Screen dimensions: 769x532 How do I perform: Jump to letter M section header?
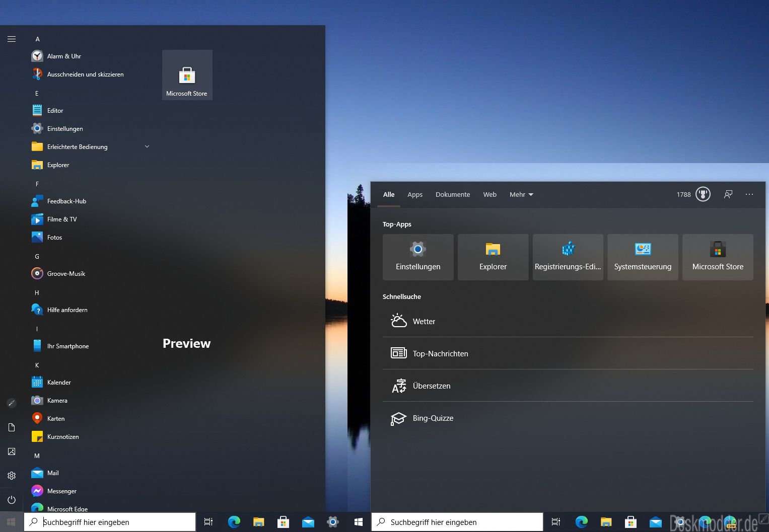(37, 456)
